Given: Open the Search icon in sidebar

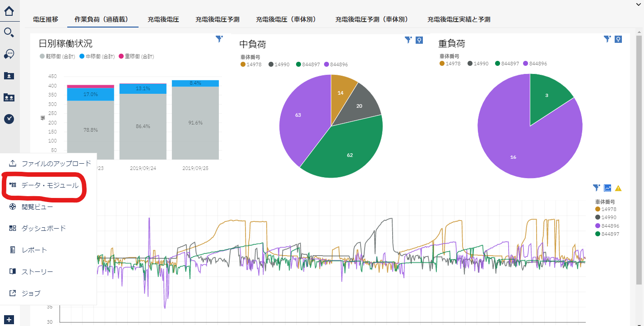Looking at the screenshot, I should point(9,32).
